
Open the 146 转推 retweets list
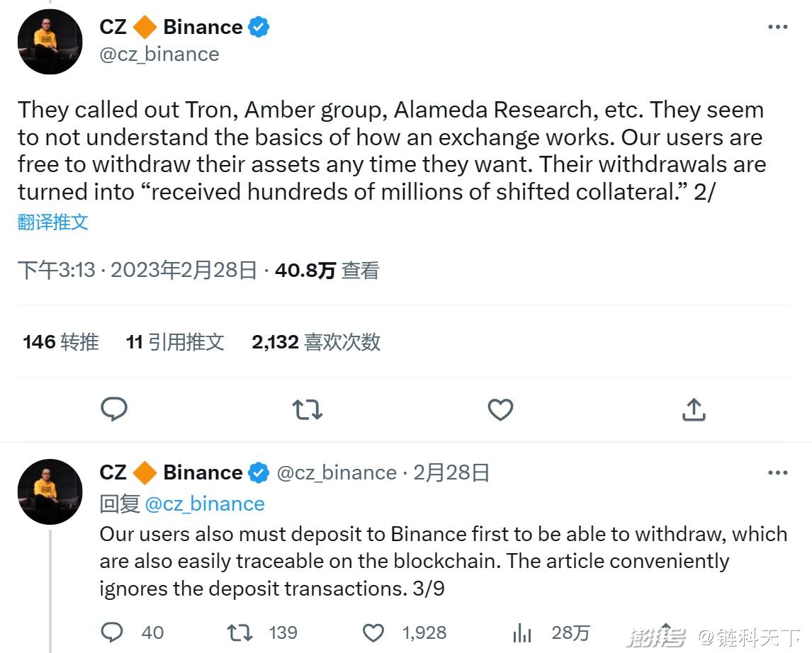pyautogui.click(x=60, y=341)
